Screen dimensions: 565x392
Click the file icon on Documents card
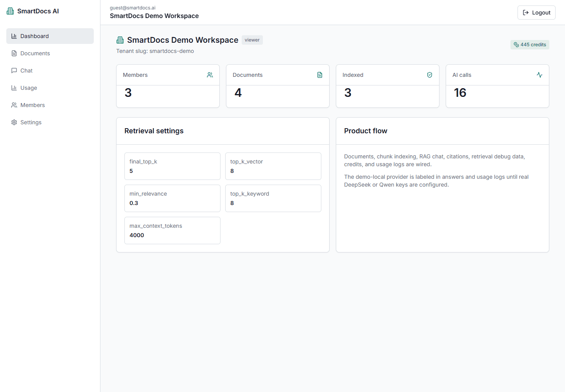(x=320, y=75)
